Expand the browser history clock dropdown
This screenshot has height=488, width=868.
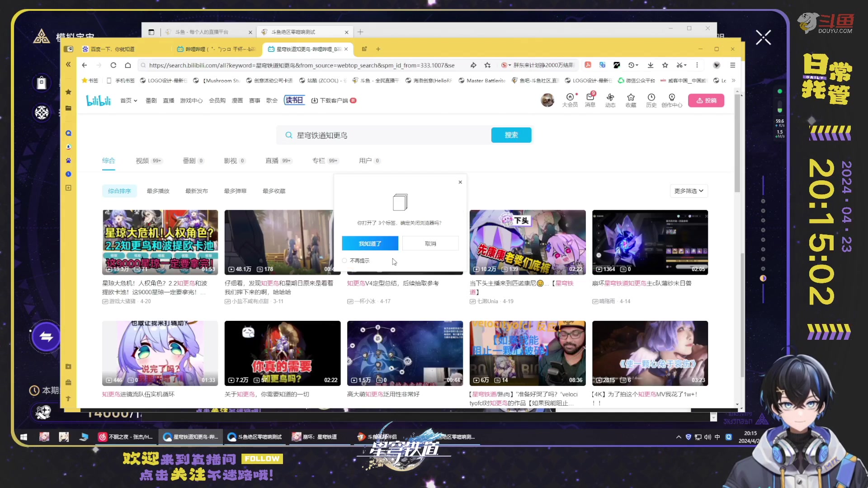tap(633, 65)
